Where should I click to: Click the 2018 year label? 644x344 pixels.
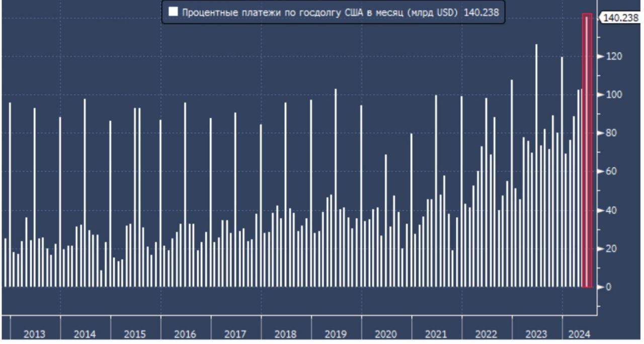[x=286, y=334]
